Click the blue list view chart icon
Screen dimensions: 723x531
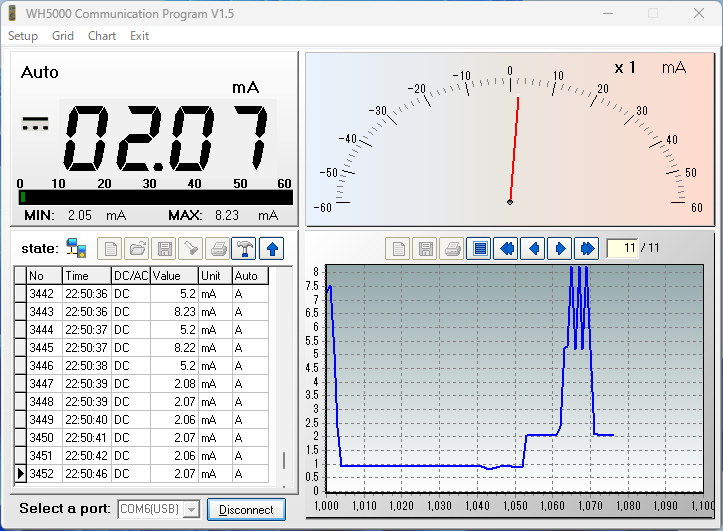pos(479,248)
